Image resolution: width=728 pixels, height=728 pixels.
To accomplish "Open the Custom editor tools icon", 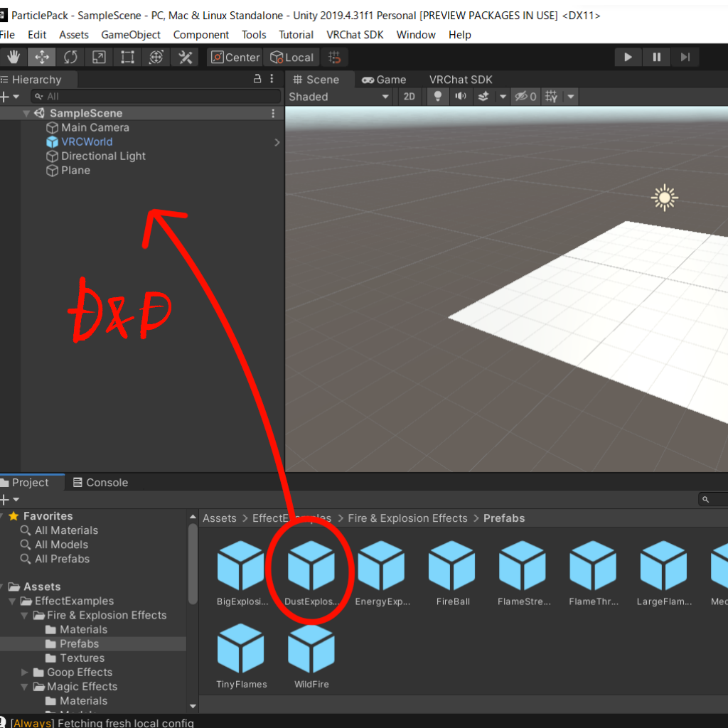I will click(184, 57).
